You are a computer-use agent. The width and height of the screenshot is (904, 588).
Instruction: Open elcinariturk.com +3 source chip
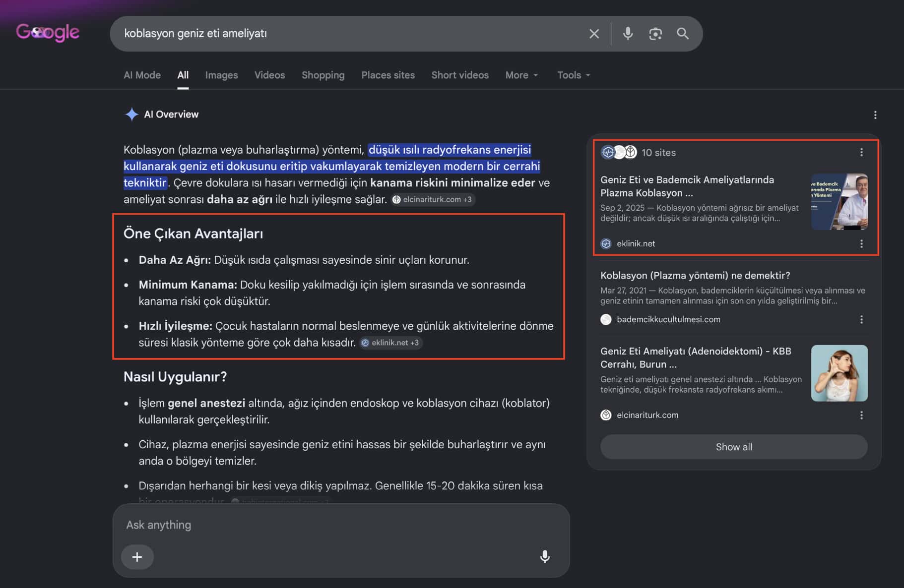433,199
